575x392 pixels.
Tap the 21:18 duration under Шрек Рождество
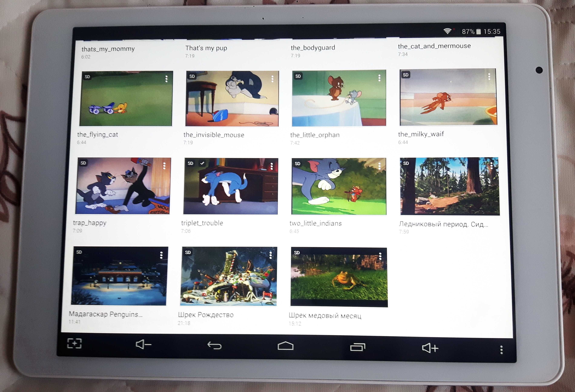[184, 323]
